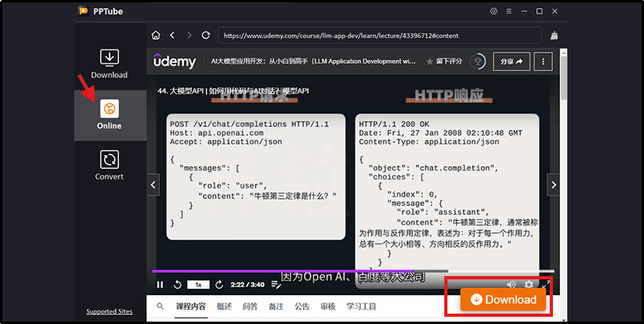Click the orange Download button
Image resolution: width=644 pixels, height=324 pixels.
coord(503,299)
